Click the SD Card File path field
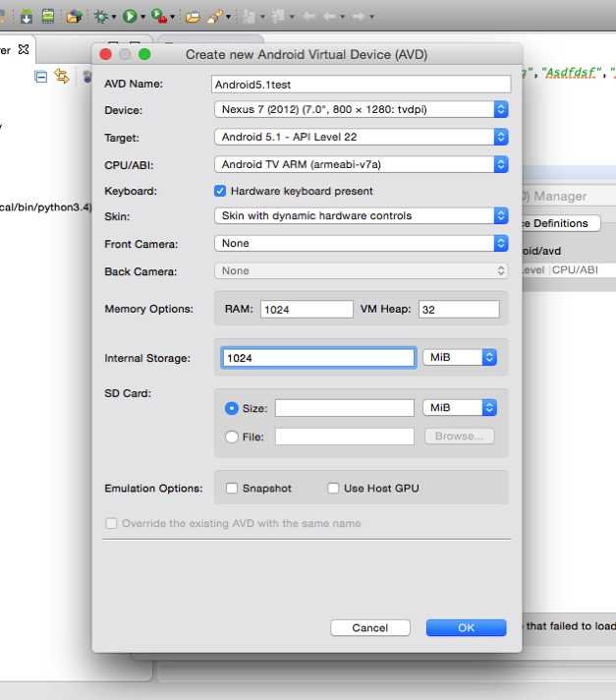616x700 pixels. (345, 437)
